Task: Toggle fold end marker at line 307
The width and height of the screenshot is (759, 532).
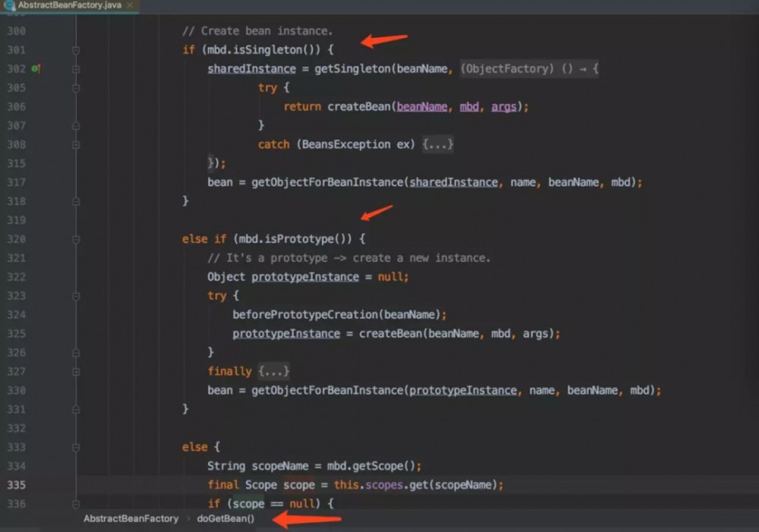Action: 76,126
